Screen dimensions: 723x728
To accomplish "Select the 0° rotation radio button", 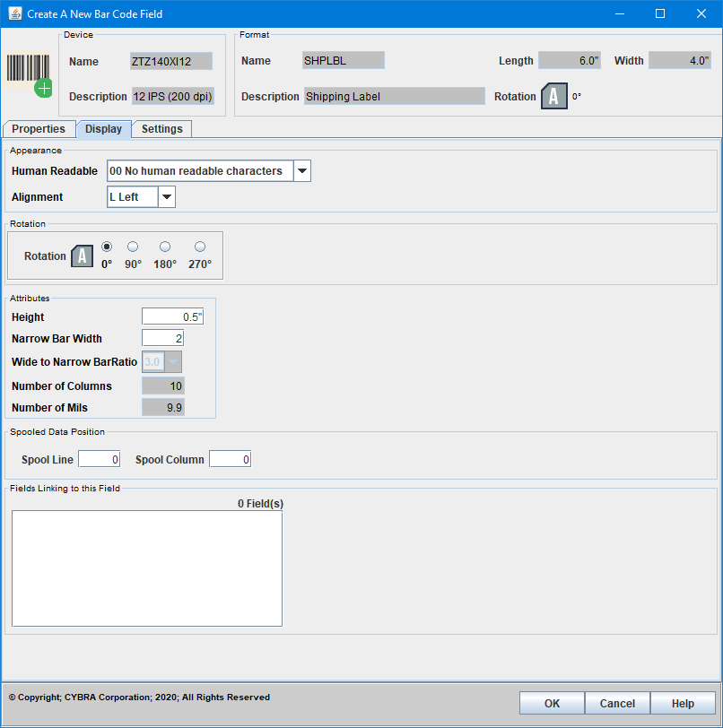I will tap(107, 247).
